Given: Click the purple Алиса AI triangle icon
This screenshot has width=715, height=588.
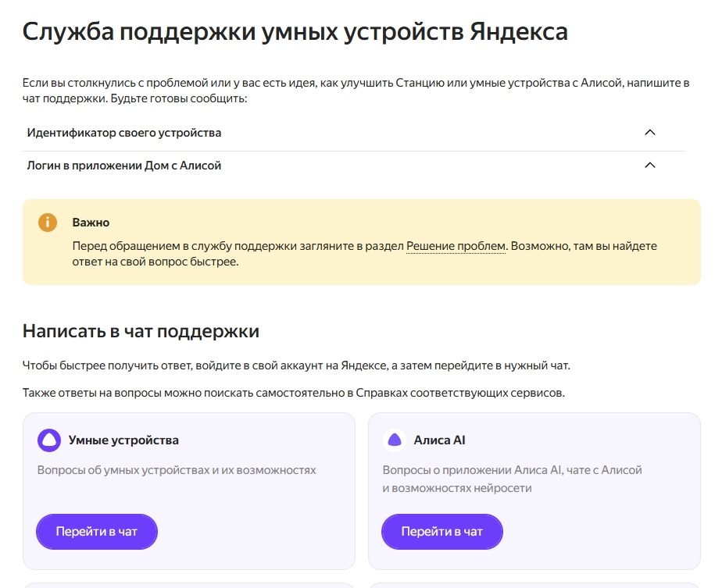Looking at the screenshot, I should (395, 440).
